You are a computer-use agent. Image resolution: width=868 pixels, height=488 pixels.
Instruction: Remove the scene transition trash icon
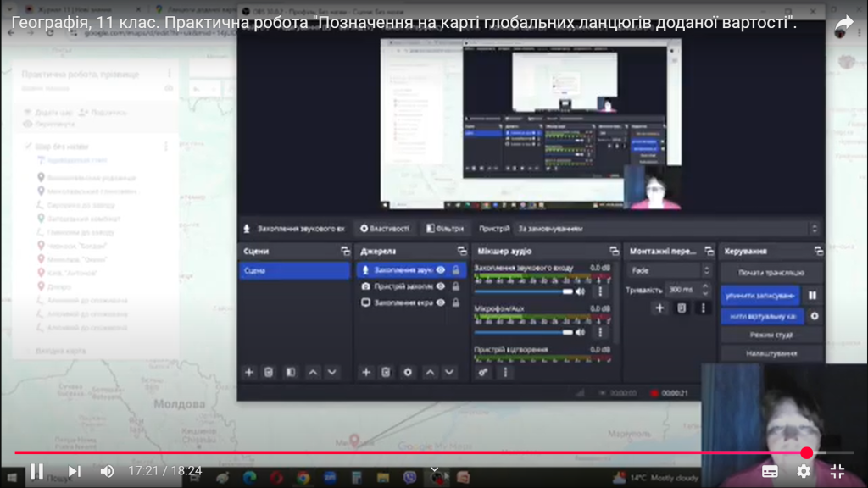(682, 308)
